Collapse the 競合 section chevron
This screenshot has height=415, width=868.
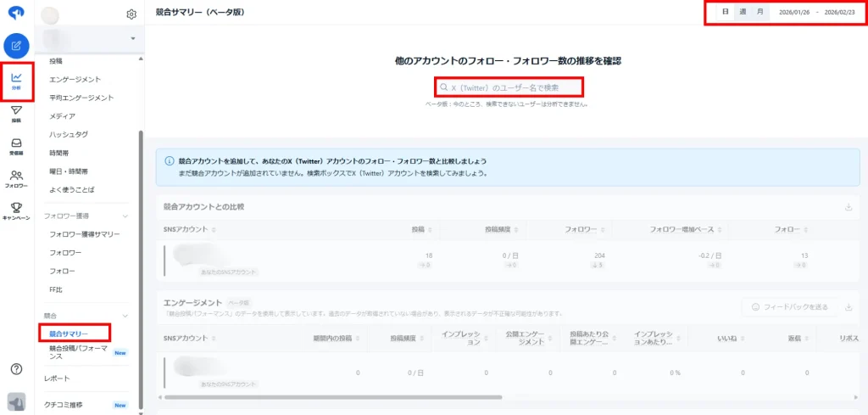[126, 316]
